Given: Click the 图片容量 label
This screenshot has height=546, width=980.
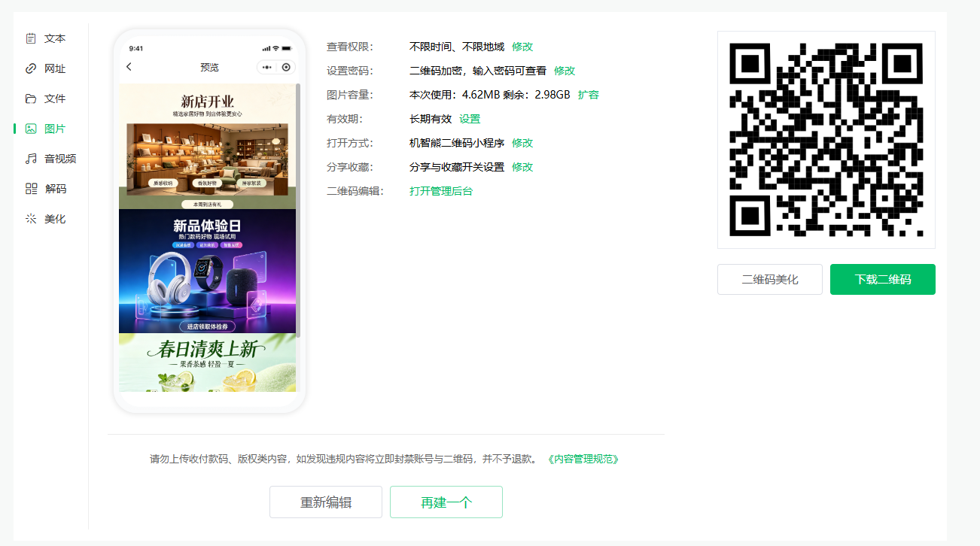Looking at the screenshot, I should click(350, 95).
